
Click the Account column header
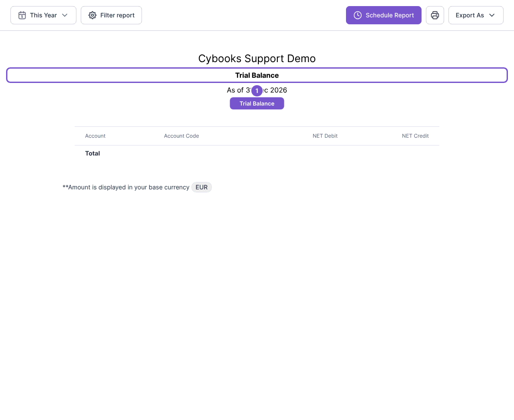(x=95, y=136)
